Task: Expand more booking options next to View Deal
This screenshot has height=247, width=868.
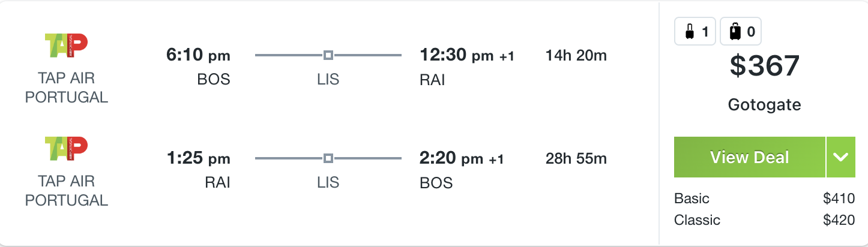Action: (x=840, y=157)
